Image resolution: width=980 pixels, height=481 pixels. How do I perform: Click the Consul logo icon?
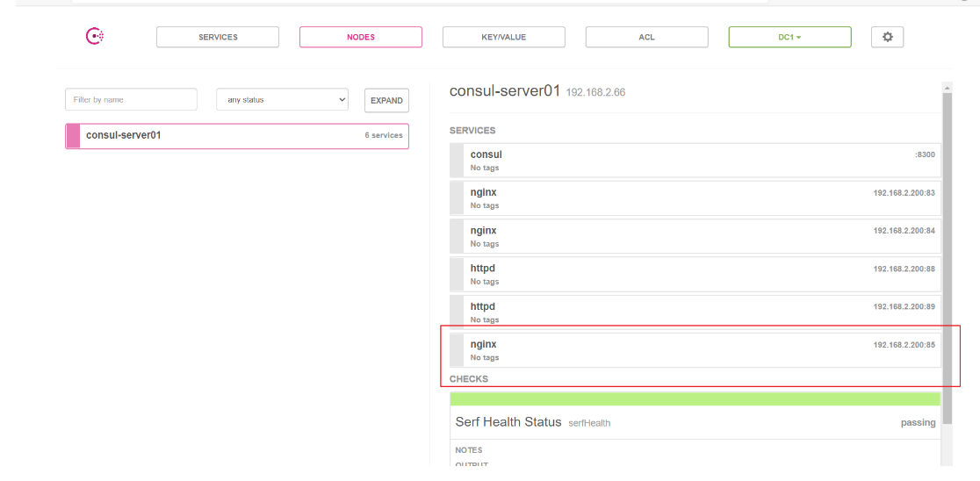pyautogui.click(x=95, y=37)
